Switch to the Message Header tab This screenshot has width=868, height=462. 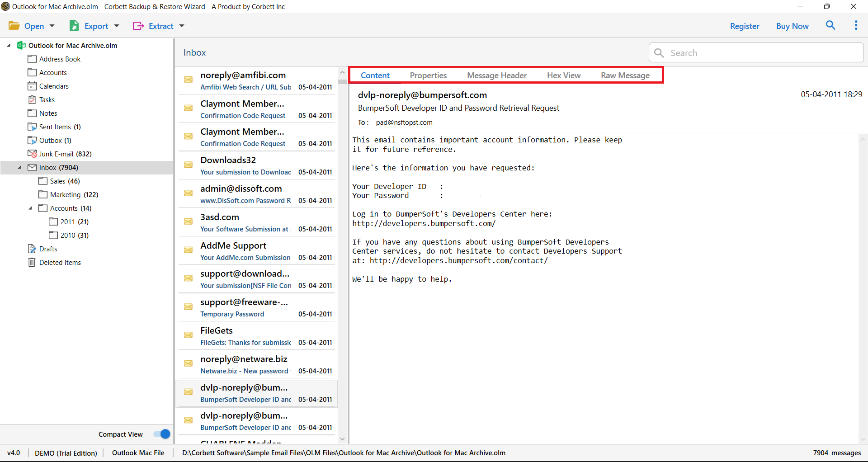point(497,75)
